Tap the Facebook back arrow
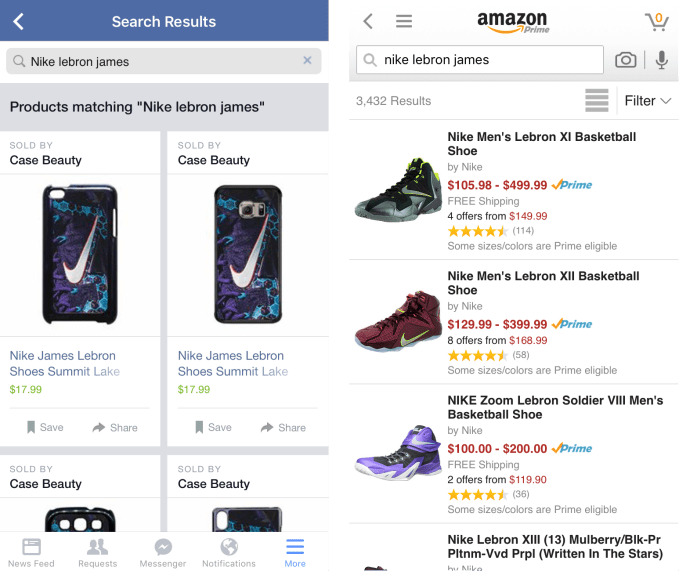679x571 pixels. coord(18,21)
